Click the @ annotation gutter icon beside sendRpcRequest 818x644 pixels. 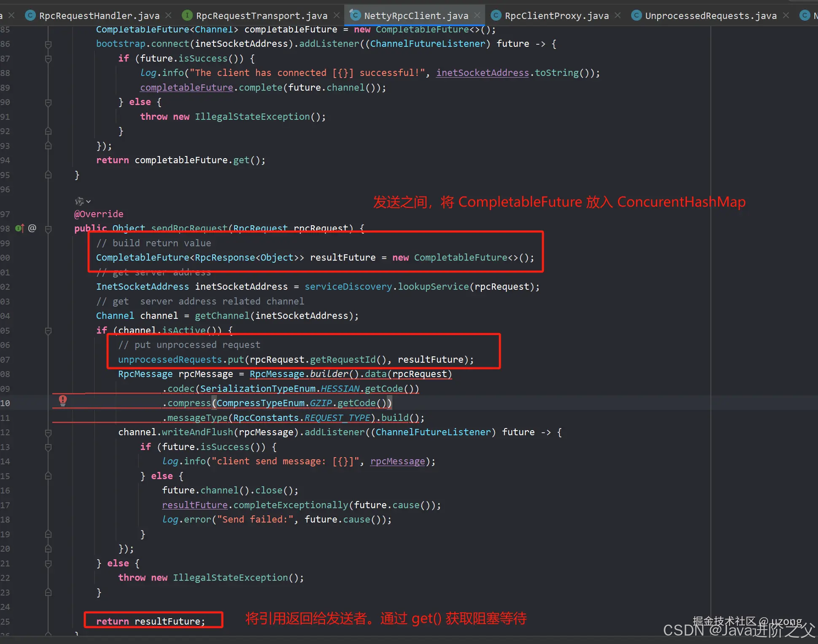click(x=32, y=229)
